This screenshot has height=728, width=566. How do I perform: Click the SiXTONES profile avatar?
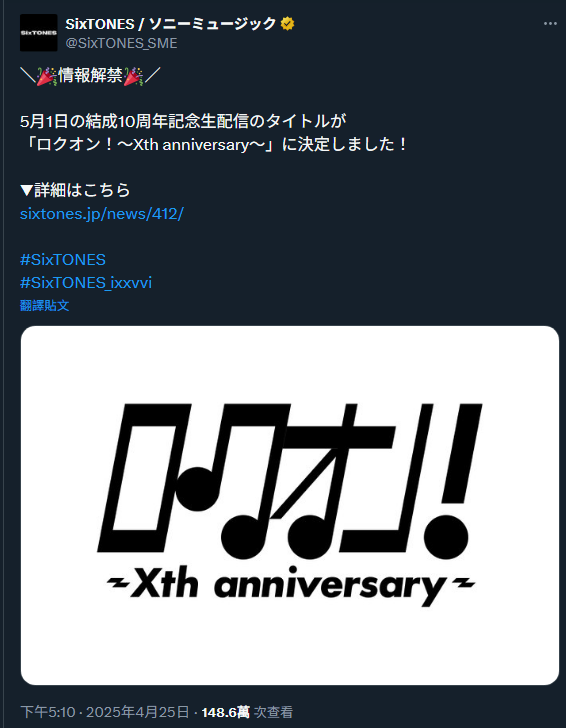(39, 32)
